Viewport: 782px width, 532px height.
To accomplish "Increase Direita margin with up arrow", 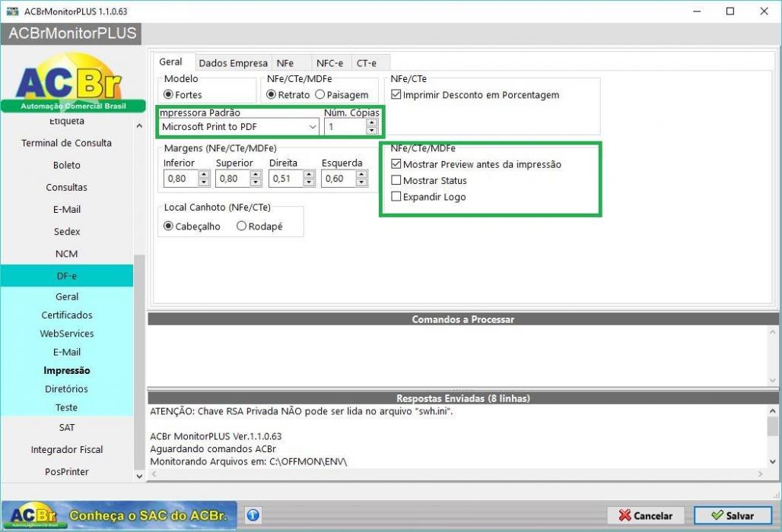I will [309, 174].
